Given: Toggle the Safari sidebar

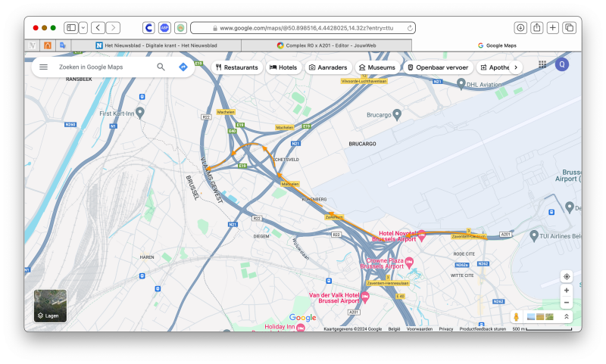Looking at the screenshot, I should (71, 28).
